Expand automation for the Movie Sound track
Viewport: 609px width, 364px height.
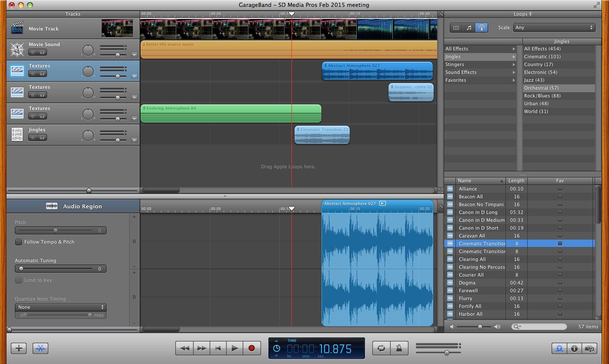point(134,55)
